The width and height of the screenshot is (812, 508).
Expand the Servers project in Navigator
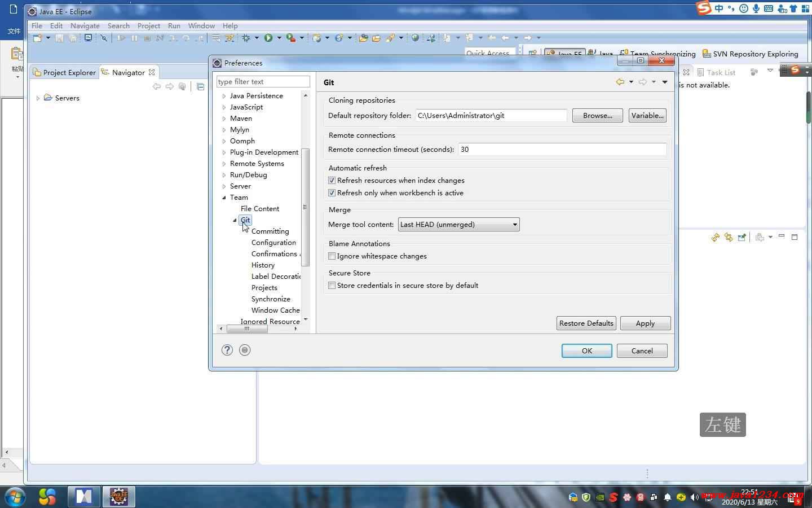click(x=38, y=98)
